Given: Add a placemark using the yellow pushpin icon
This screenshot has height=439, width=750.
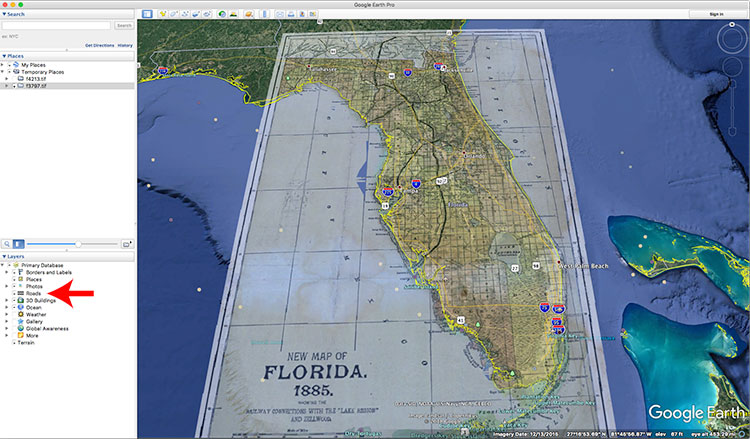Looking at the screenshot, I should 163,14.
